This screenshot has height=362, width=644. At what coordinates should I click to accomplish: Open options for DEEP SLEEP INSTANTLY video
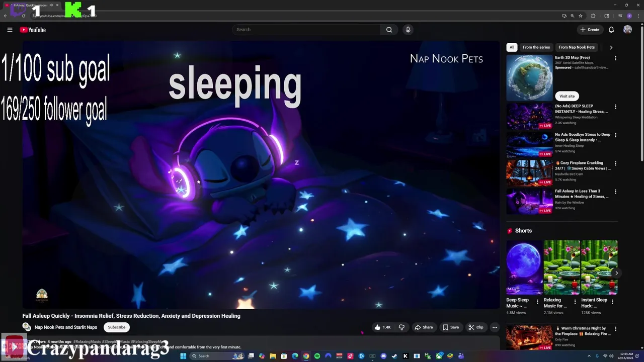[x=615, y=107]
